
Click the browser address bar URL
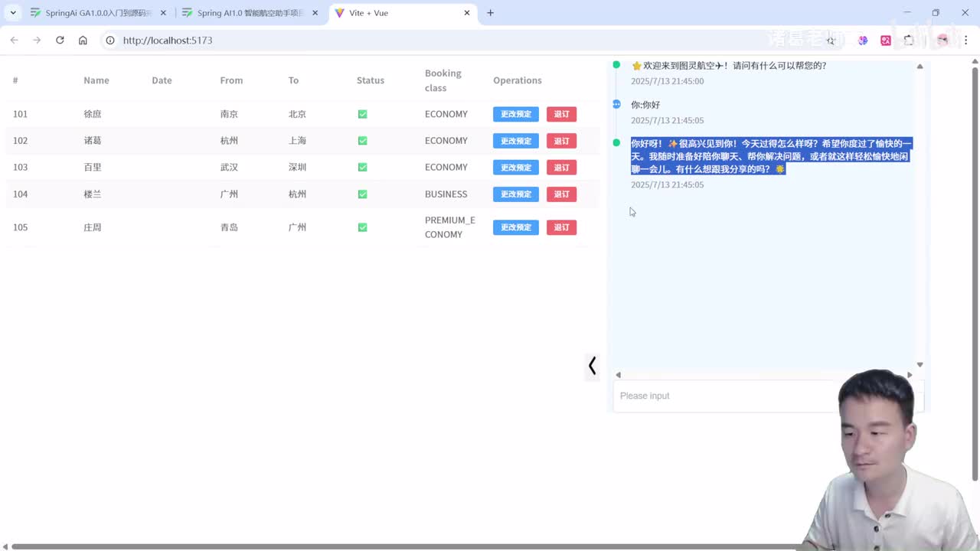click(168, 40)
